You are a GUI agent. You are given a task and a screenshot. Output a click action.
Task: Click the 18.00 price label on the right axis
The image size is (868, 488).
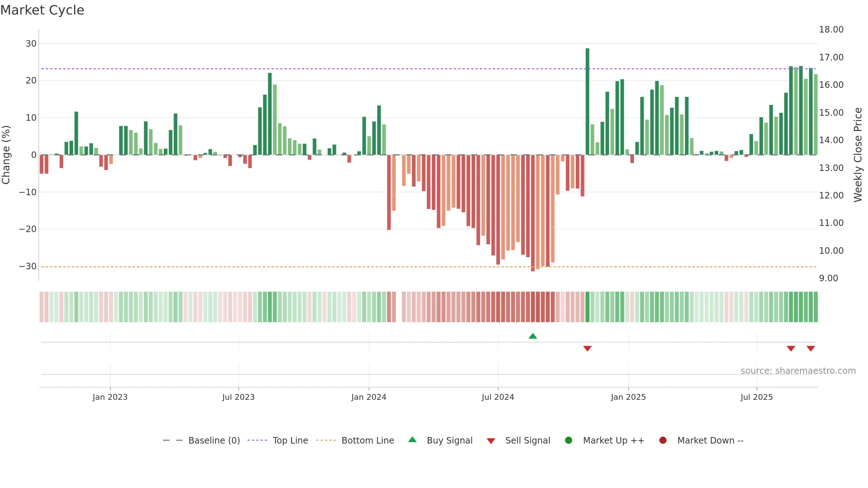tap(831, 30)
